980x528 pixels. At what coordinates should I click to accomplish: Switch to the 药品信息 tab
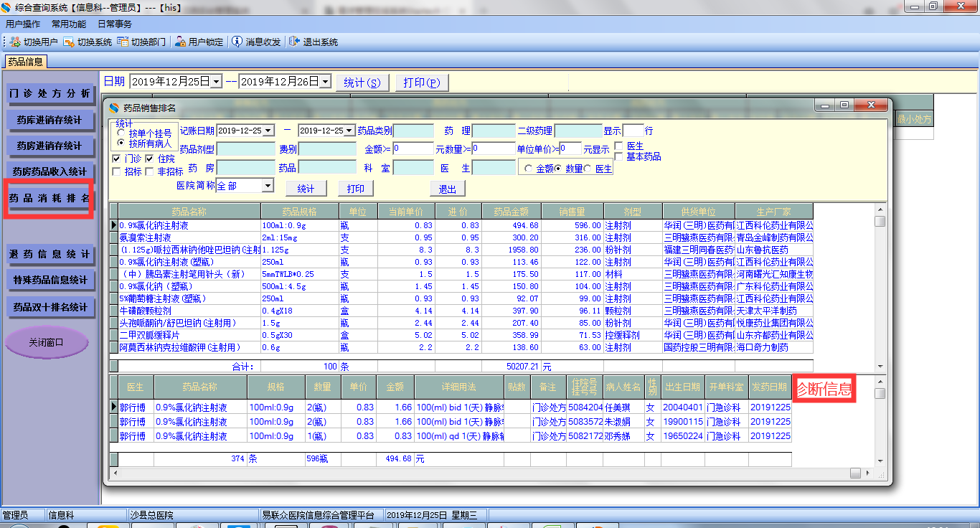(x=26, y=62)
